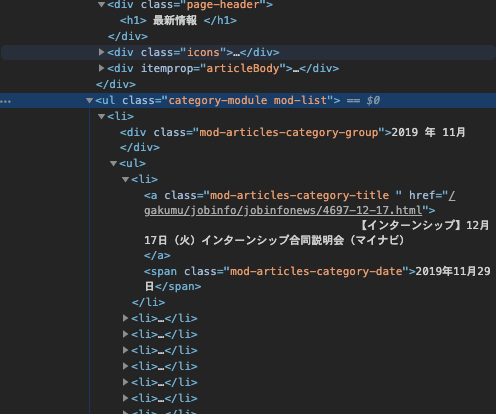Expand the div class="icons" node

click(x=102, y=52)
